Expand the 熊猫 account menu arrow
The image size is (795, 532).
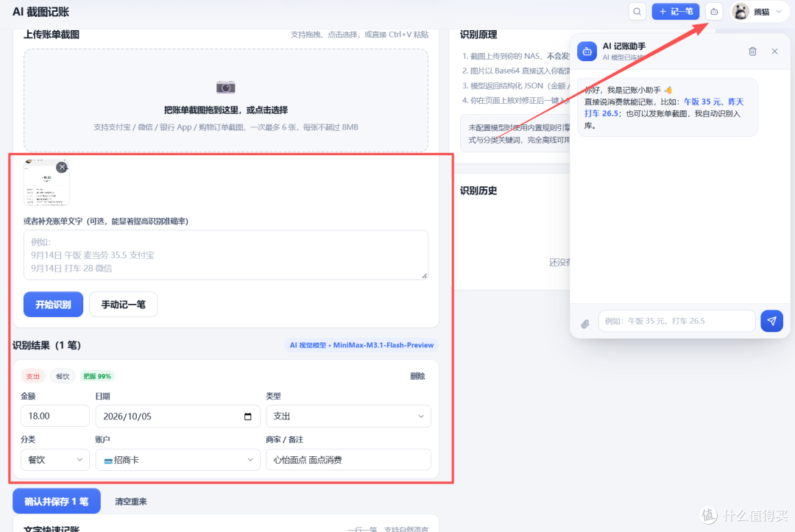coord(779,12)
